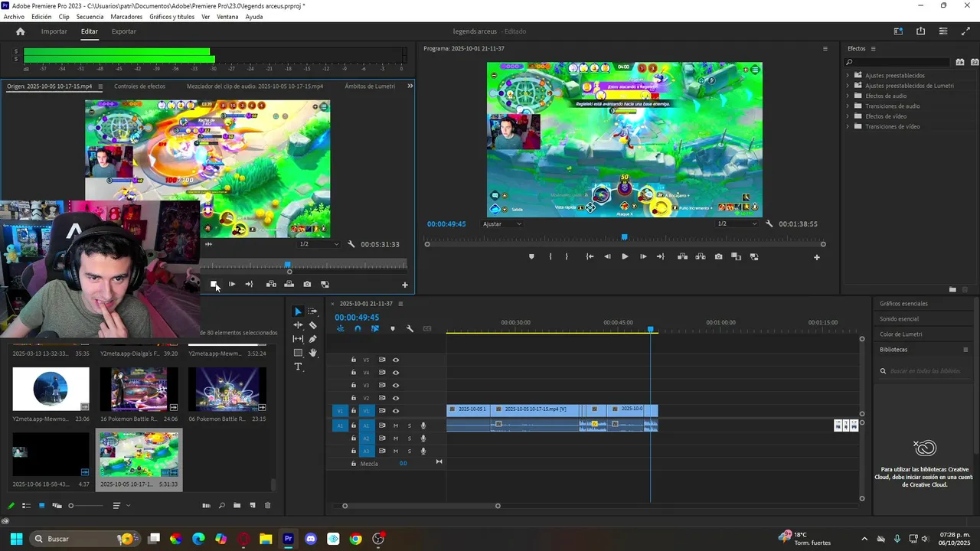The height and width of the screenshot is (551, 980).
Task: Toggle snap in timeline
Action: click(x=358, y=329)
